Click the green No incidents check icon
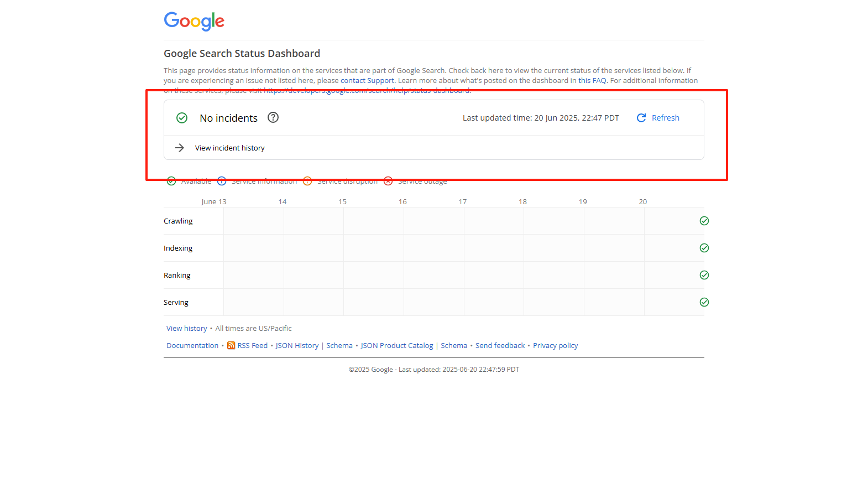868x493 pixels. click(182, 118)
